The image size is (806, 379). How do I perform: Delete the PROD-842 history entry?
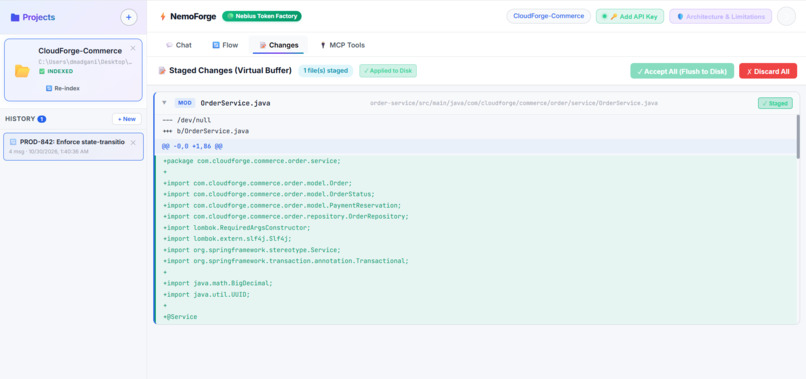click(x=133, y=142)
